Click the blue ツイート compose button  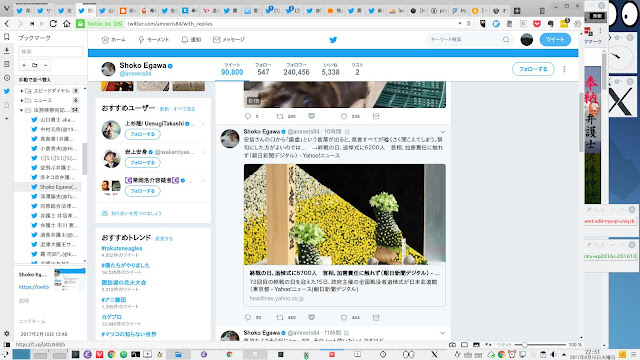point(555,40)
